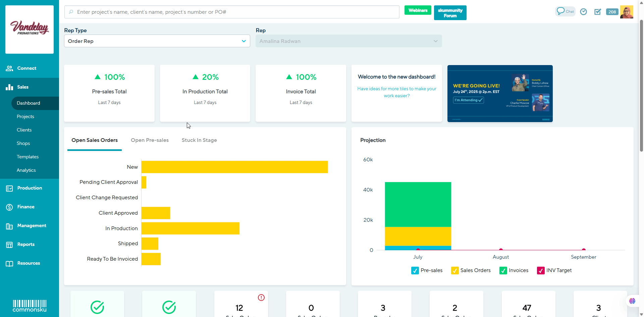Click the project search input field
The width and height of the screenshot is (644, 317).
tap(231, 12)
